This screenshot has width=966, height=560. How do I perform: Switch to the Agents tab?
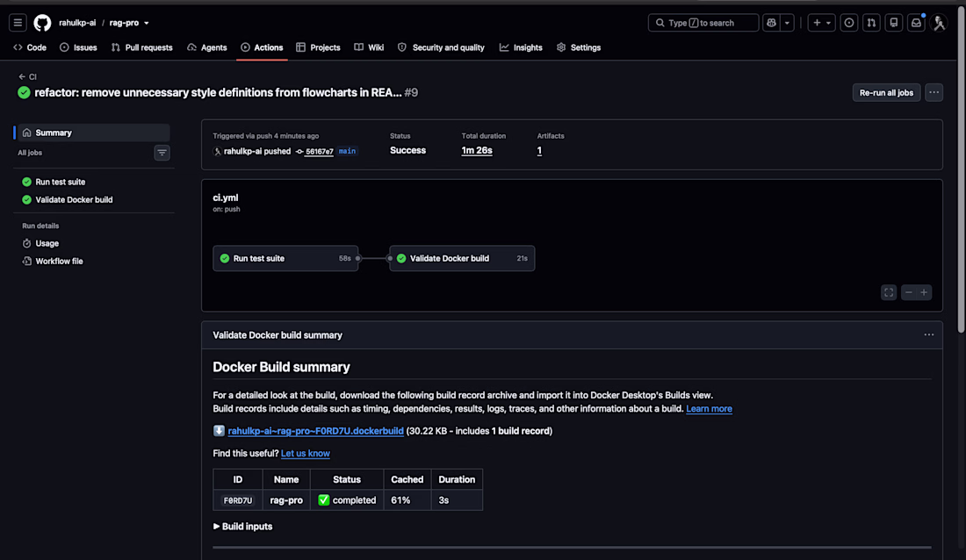pos(207,47)
